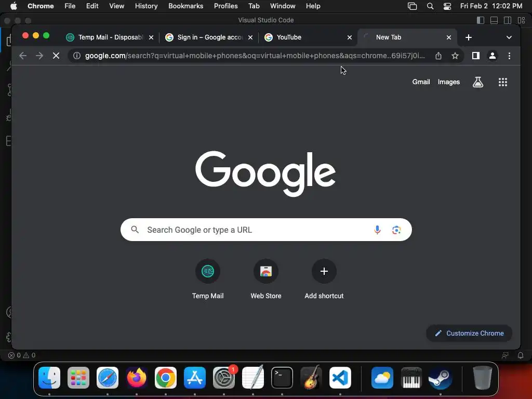Close the New Tab tab

point(448,37)
